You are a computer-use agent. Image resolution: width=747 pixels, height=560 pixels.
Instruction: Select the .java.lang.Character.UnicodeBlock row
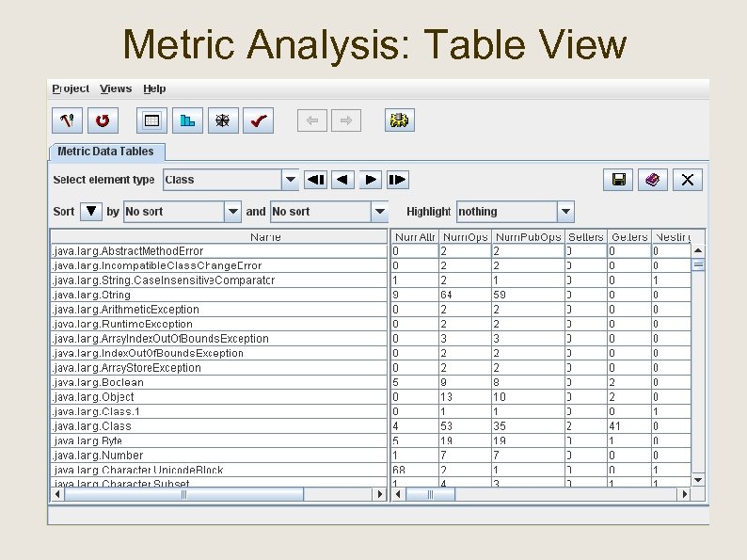(218, 470)
